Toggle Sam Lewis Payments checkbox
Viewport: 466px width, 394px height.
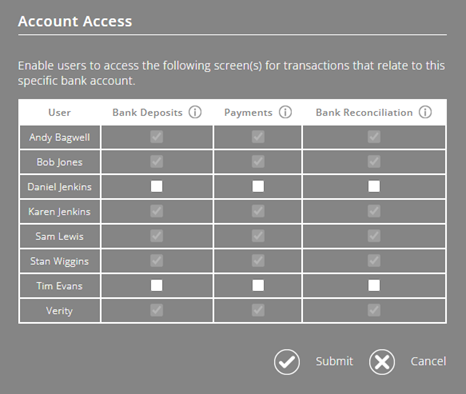[x=258, y=236]
